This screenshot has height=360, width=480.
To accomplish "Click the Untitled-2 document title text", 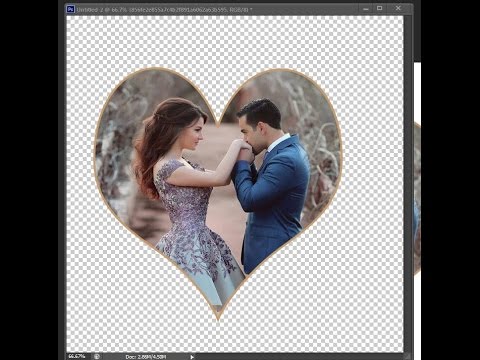I will tap(164, 10).
